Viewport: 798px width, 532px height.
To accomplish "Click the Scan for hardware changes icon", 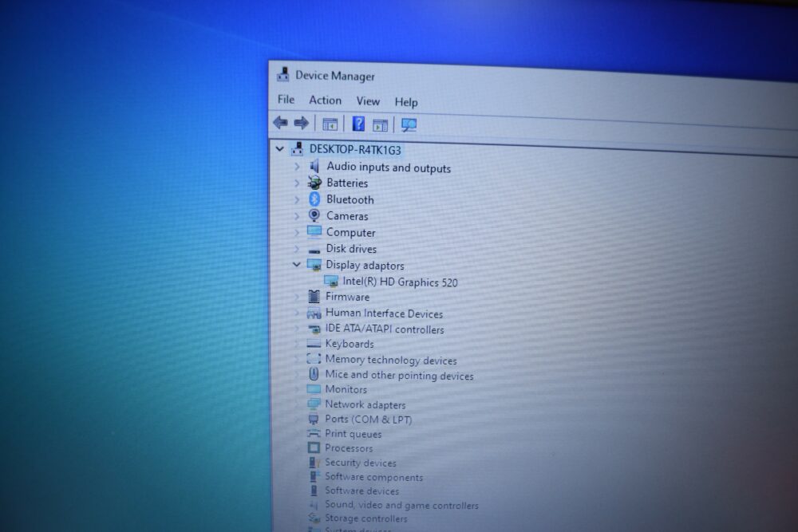I will click(x=409, y=125).
